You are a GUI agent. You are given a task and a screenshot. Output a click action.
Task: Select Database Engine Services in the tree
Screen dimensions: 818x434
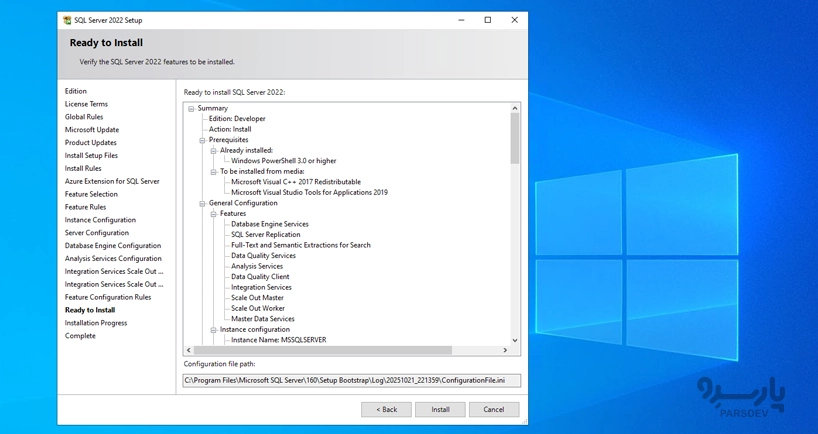point(269,224)
